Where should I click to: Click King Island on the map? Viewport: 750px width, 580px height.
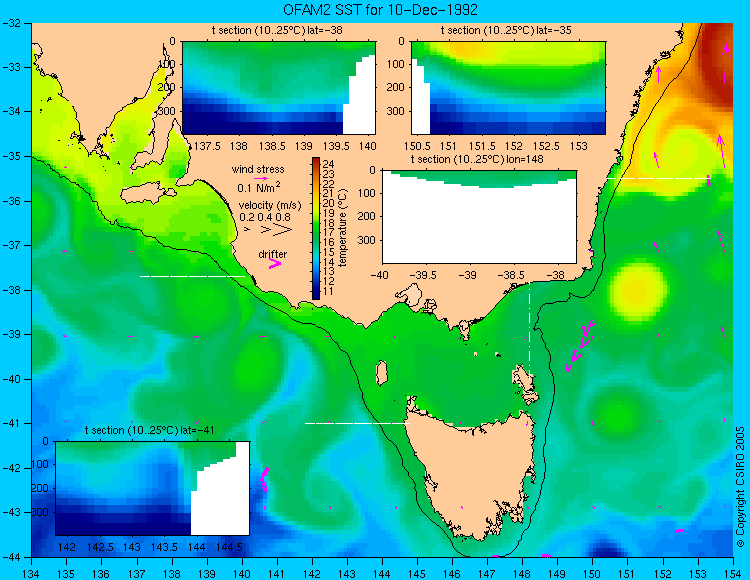click(381, 373)
